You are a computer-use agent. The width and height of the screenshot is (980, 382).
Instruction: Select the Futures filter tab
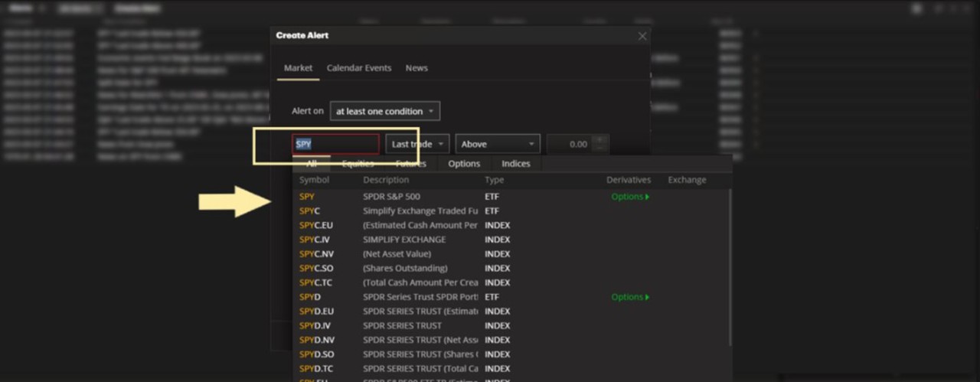(411, 164)
